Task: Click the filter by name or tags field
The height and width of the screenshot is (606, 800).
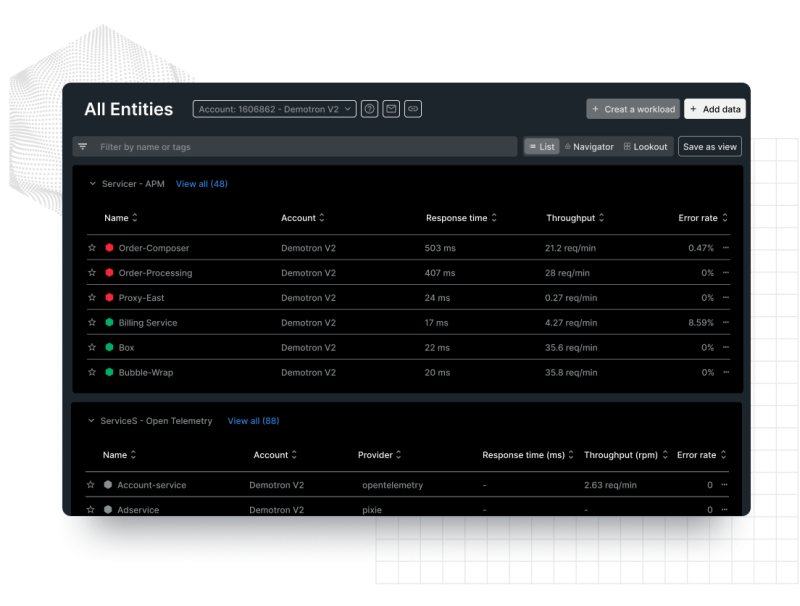Action: (x=300, y=147)
